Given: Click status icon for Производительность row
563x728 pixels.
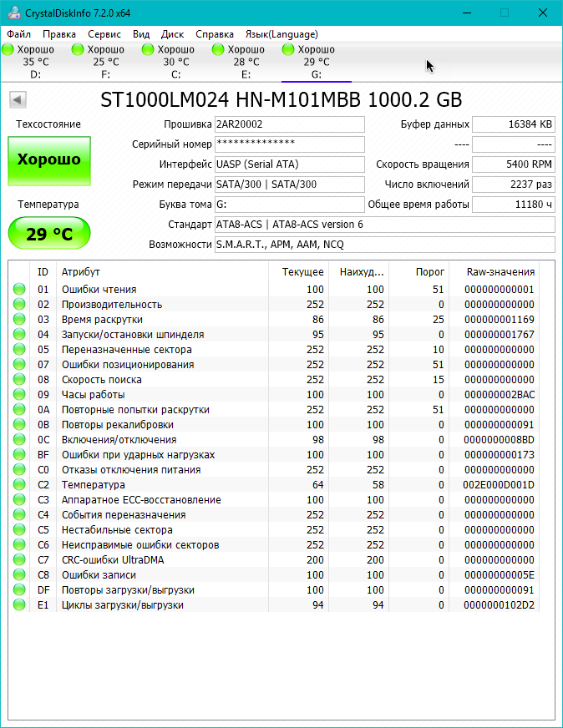Looking at the screenshot, I should [19, 305].
